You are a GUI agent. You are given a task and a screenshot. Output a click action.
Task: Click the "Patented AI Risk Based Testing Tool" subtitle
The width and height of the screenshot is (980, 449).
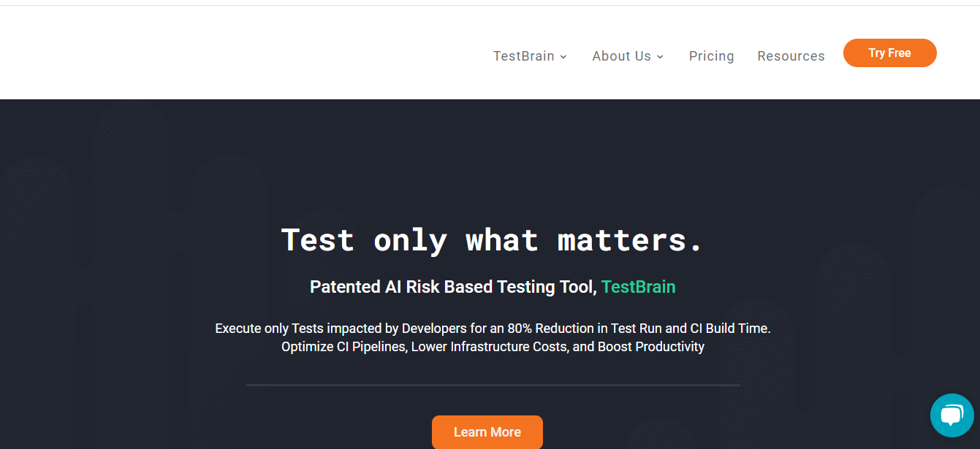452,287
